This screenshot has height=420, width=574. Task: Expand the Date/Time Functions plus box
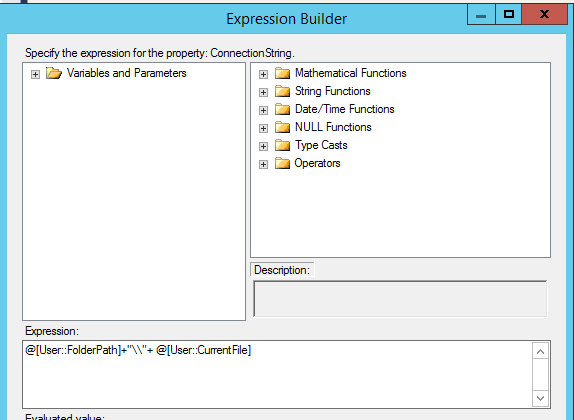click(263, 110)
